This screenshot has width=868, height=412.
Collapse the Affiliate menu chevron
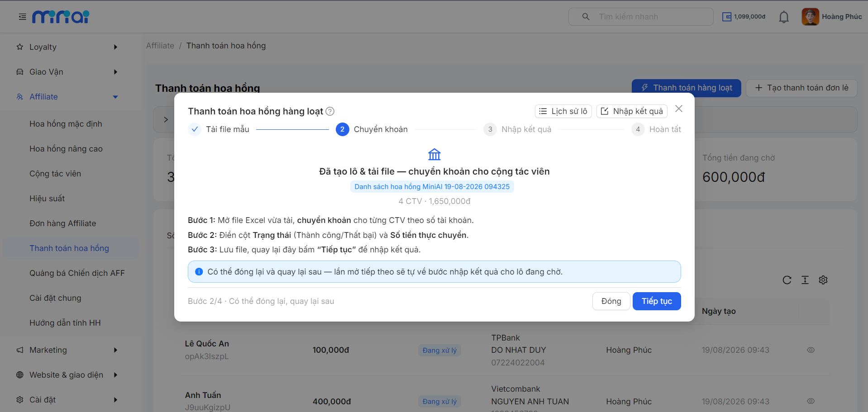[115, 97]
